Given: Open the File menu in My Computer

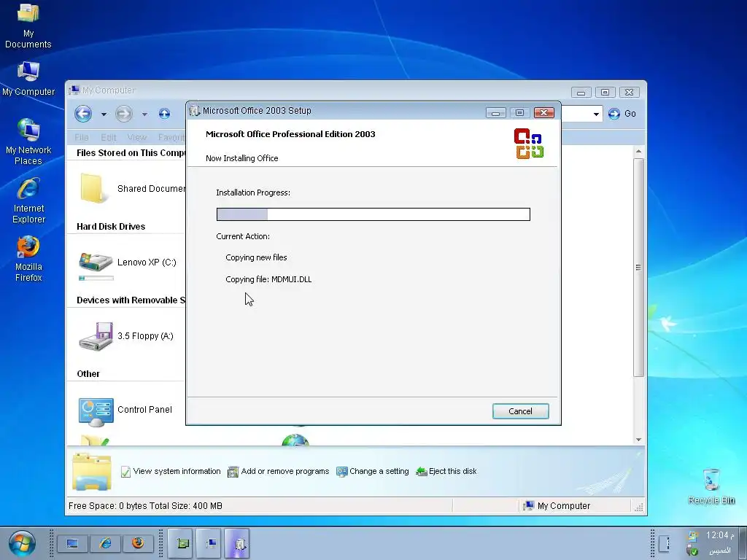Looking at the screenshot, I should (82, 137).
